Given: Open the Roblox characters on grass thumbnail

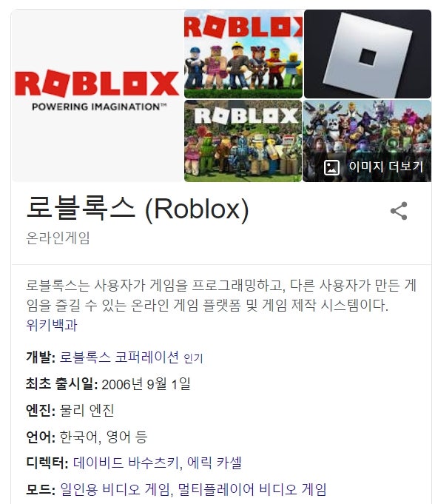Looking at the screenshot, I should pos(243,54).
